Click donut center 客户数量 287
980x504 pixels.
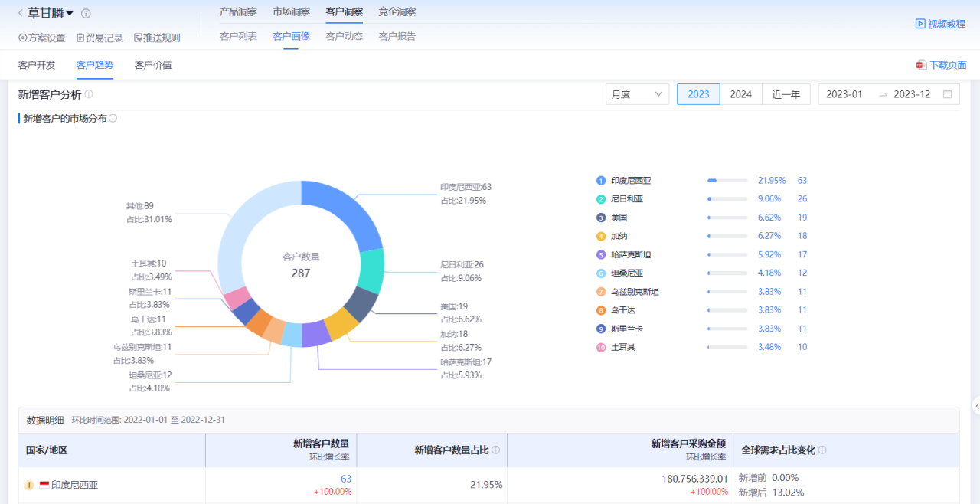[x=301, y=265]
